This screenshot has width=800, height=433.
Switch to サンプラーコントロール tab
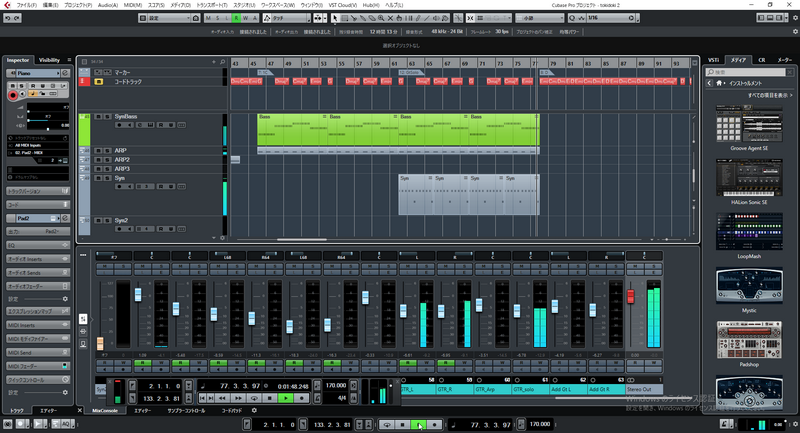coord(186,411)
